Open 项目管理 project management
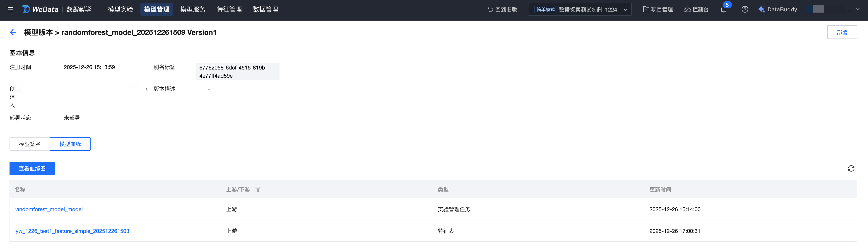 [x=658, y=10]
